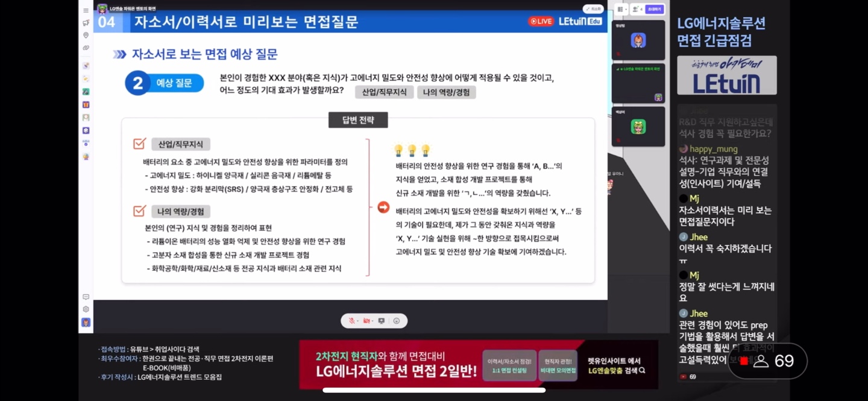Open the emoji reaction icon in control bar
This screenshot has height=401, width=868.
[396, 321]
